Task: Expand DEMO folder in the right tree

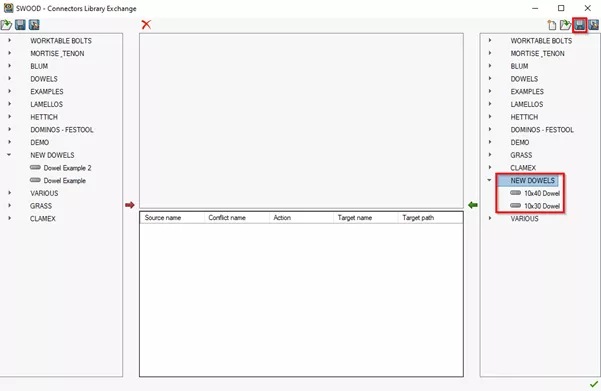Action: pyautogui.click(x=490, y=142)
